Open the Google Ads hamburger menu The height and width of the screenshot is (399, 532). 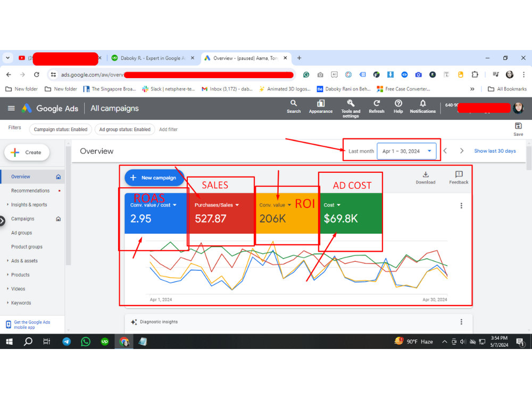click(x=11, y=108)
